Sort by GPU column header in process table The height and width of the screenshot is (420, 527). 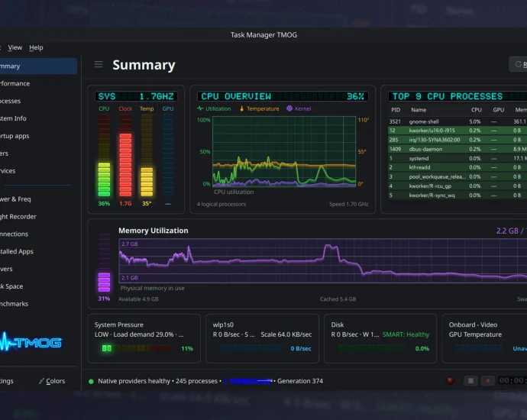point(499,110)
